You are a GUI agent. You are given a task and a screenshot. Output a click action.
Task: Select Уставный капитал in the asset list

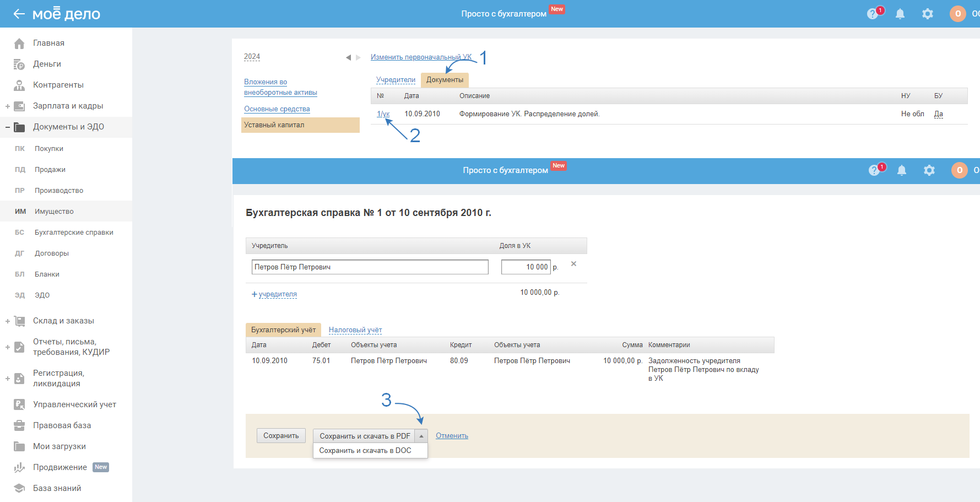[300, 125]
